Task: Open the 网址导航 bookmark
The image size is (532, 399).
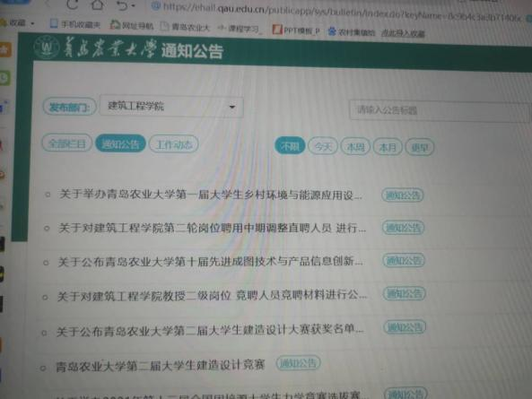Action: 132,25
